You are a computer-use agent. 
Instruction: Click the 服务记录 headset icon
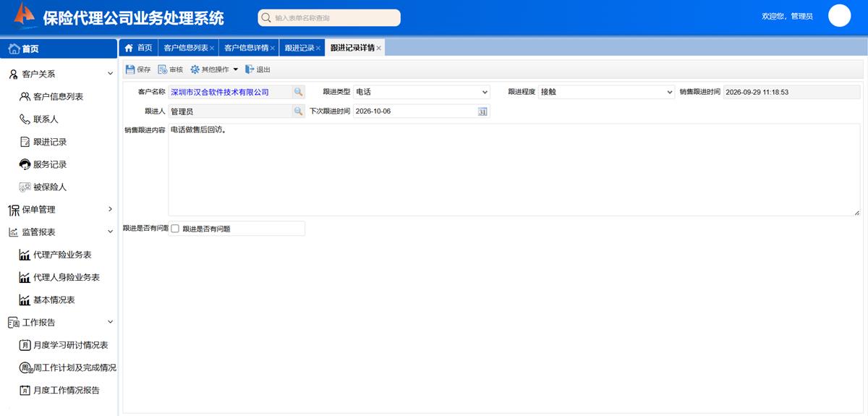(x=25, y=164)
